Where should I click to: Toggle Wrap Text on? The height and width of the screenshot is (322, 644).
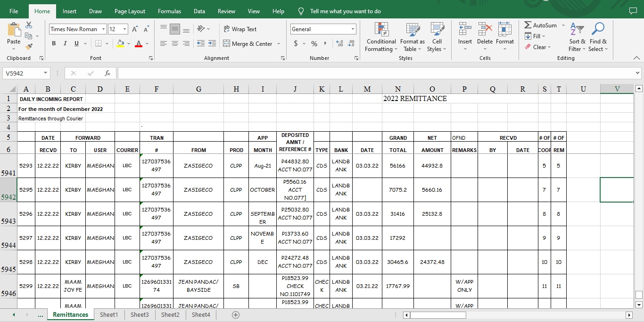tap(240, 29)
